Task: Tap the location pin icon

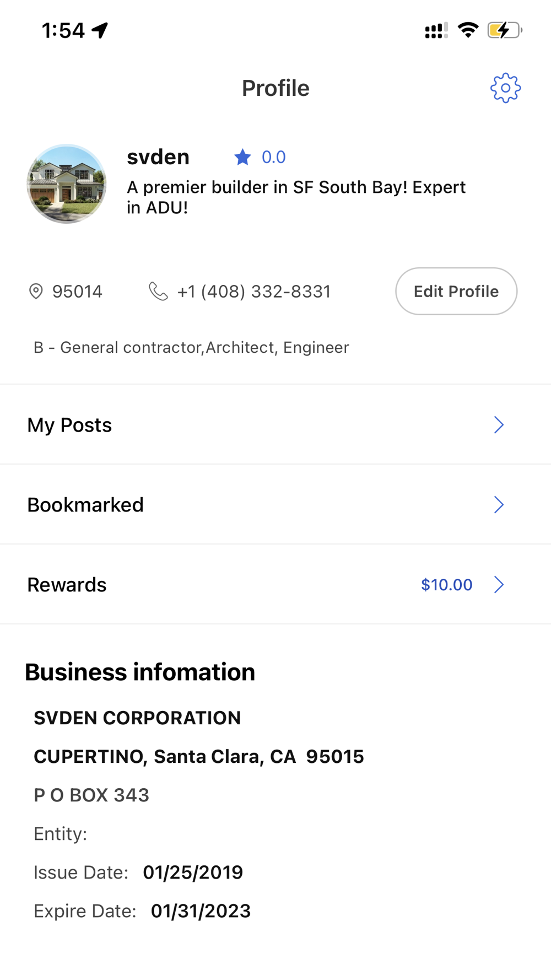Action: [x=36, y=292]
